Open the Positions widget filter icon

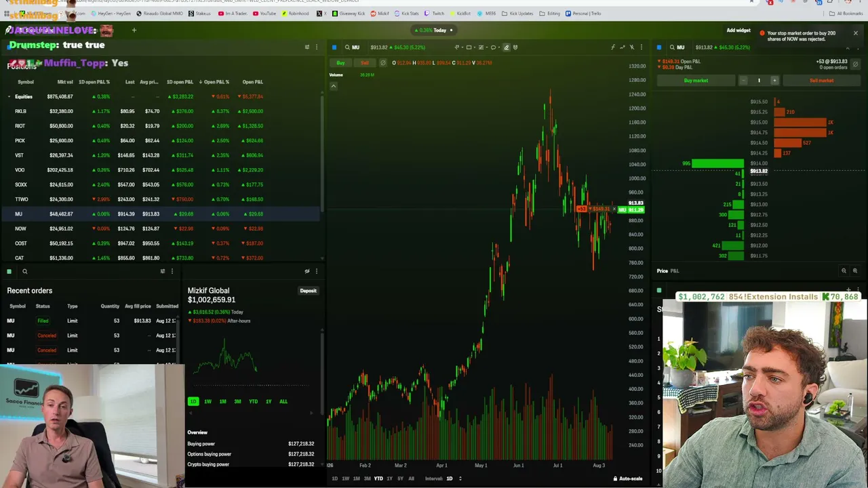(x=307, y=47)
